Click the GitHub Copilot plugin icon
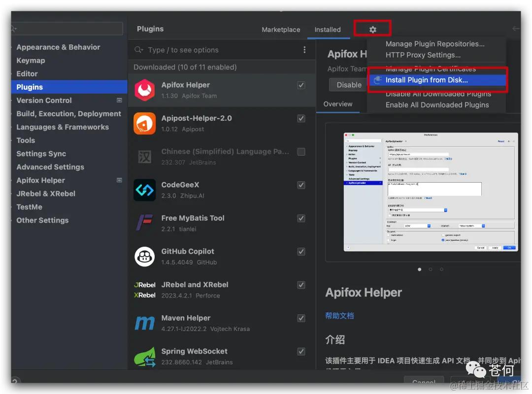This screenshot has width=532, height=394. pyautogui.click(x=144, y=256)
